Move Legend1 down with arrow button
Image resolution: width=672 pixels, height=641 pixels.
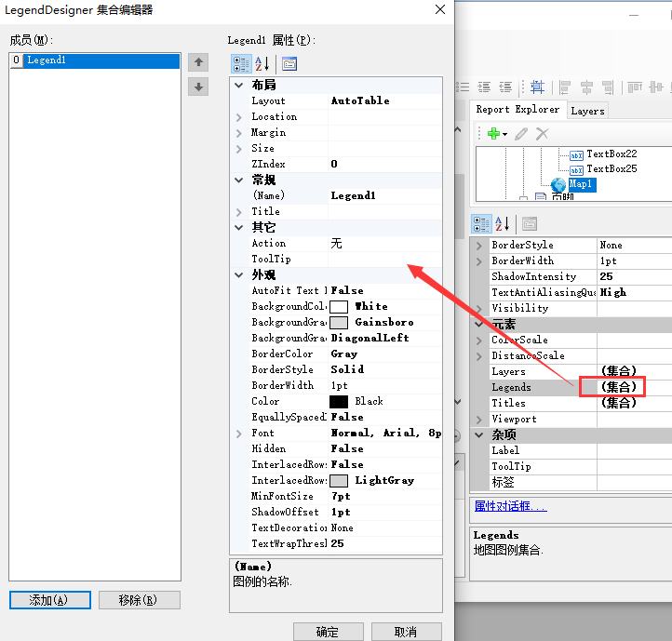[x=198, y=87]
